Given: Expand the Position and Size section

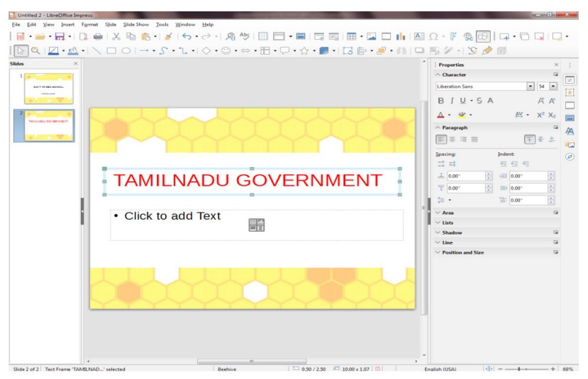Looking at the screenshot, I should (x=462, y=252).
